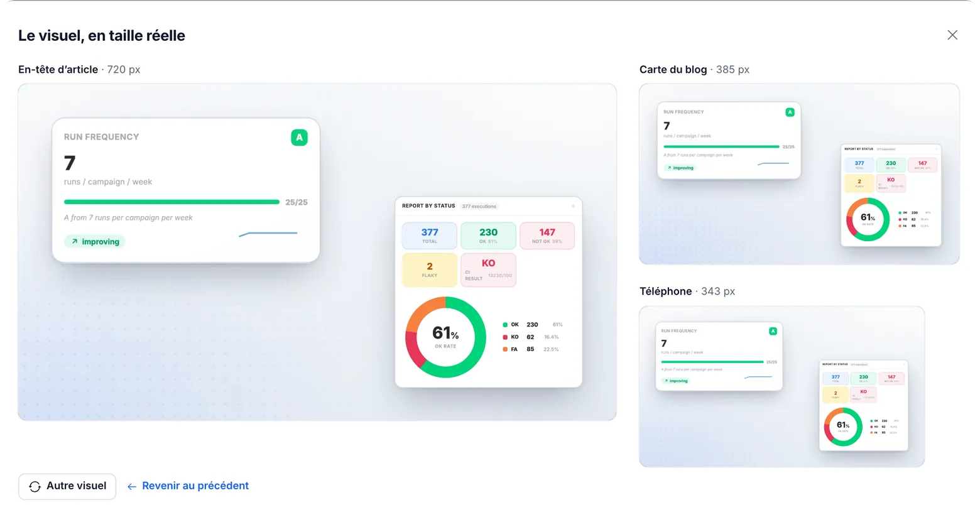Image resolution: width=980 pixels, height=505 pixels.
Task: Click the 2 FLAKY tile in article header preview
Action: (430, 270)
